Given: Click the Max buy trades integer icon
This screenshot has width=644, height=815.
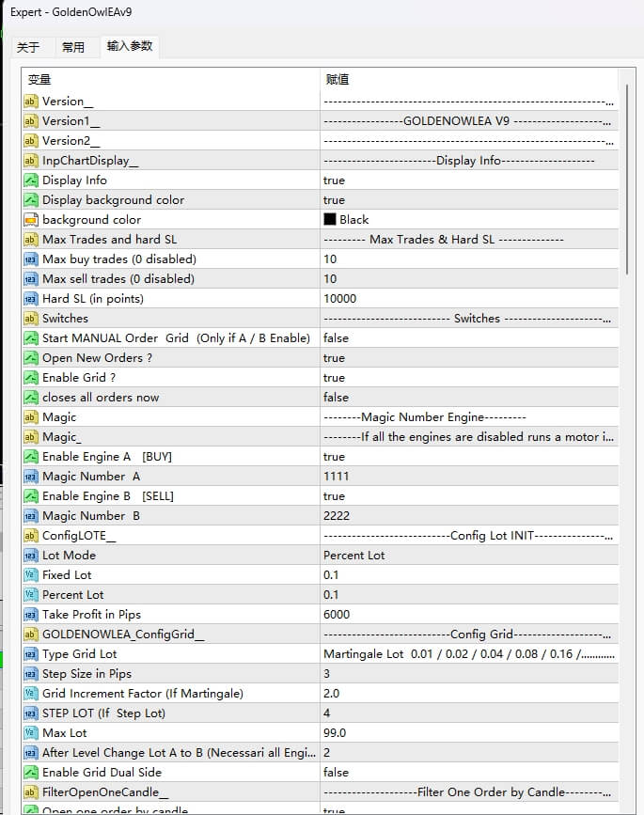Looking at the screenshot, I should click(31, 259).
